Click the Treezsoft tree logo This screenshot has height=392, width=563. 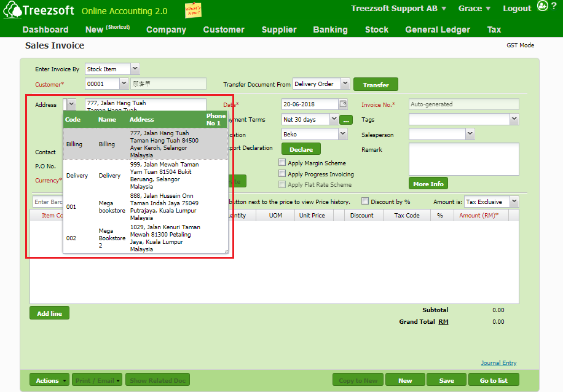click(x=12, y=9)
